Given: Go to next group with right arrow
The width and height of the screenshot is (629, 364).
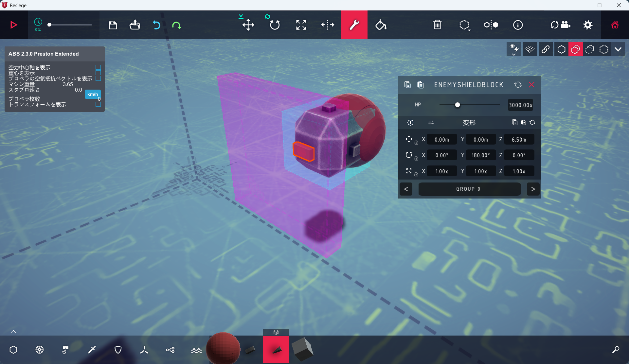Looking at the screenshot, I should click(533, 189).
